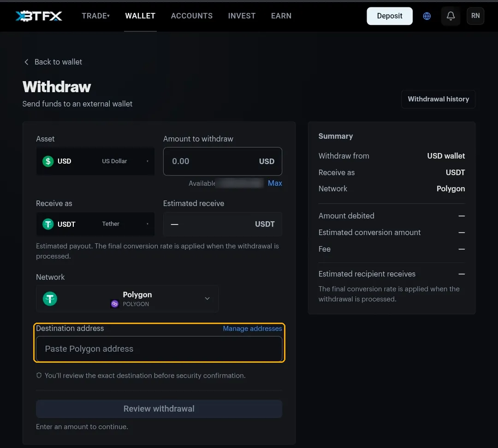Click the Tether icon in Network selector
Image resolution: width=498 pixels, height=448 pixels.
50,299
